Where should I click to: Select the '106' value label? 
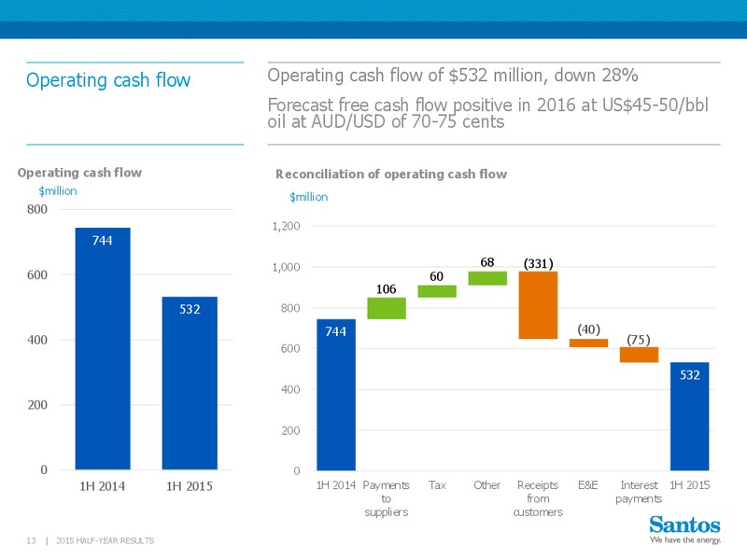[x=386, y=289]
